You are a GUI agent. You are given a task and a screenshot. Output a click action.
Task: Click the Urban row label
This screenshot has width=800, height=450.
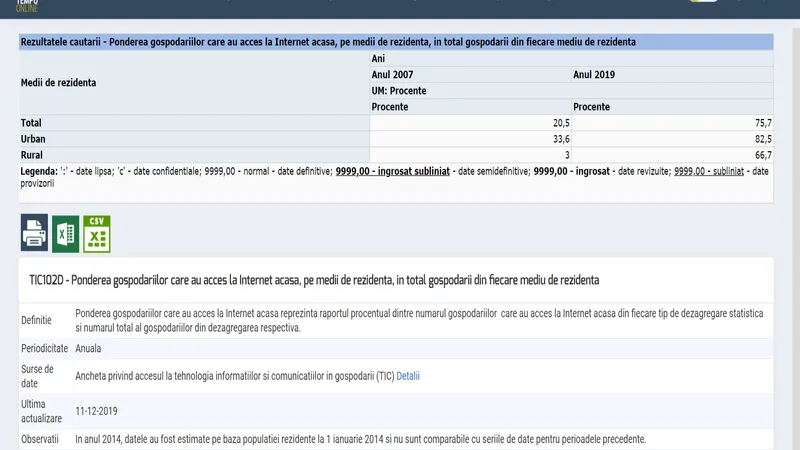34,139
